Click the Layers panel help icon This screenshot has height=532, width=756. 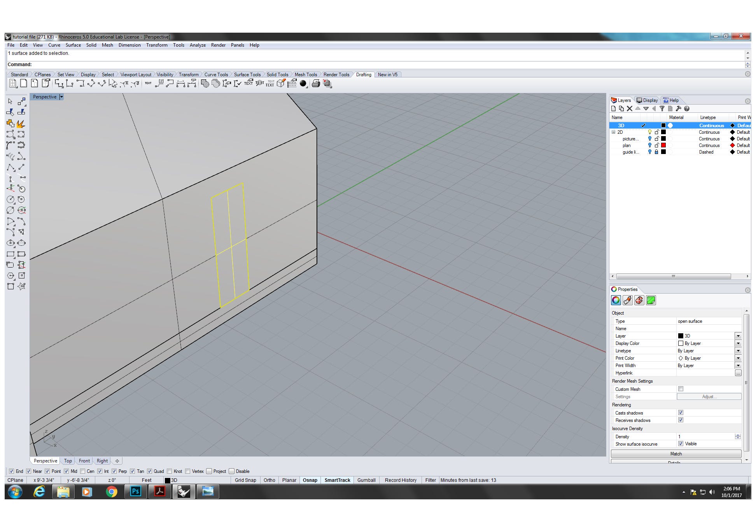click(687, 109)
